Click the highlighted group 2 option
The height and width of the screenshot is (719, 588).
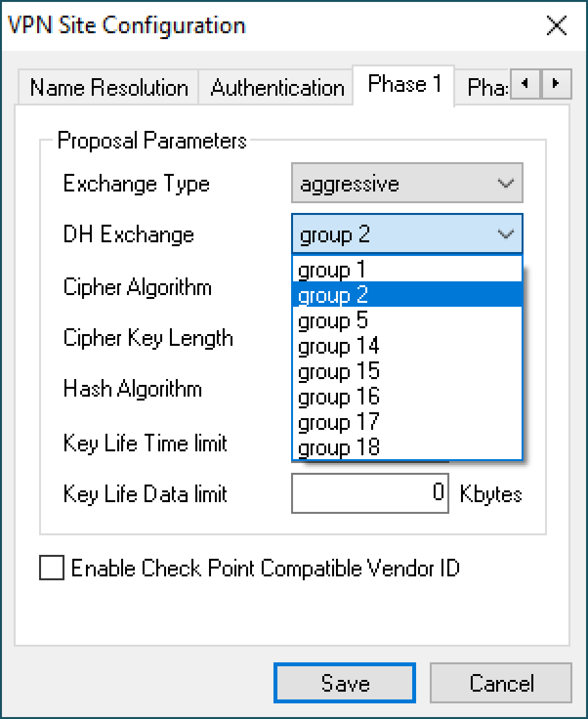406,295
